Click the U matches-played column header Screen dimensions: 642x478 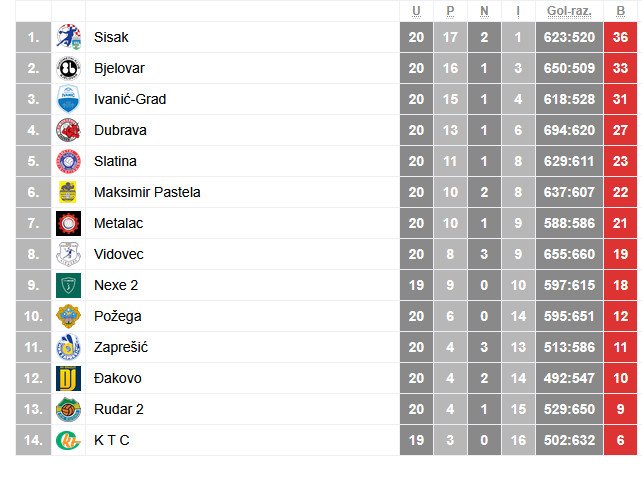(x=416, y=11)
